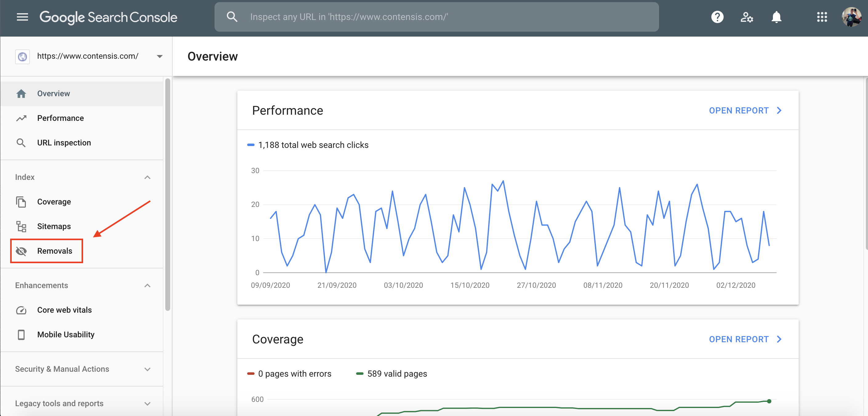868x416 pixels.
Task: Collapse the Index section
Action: coord(147,177)
